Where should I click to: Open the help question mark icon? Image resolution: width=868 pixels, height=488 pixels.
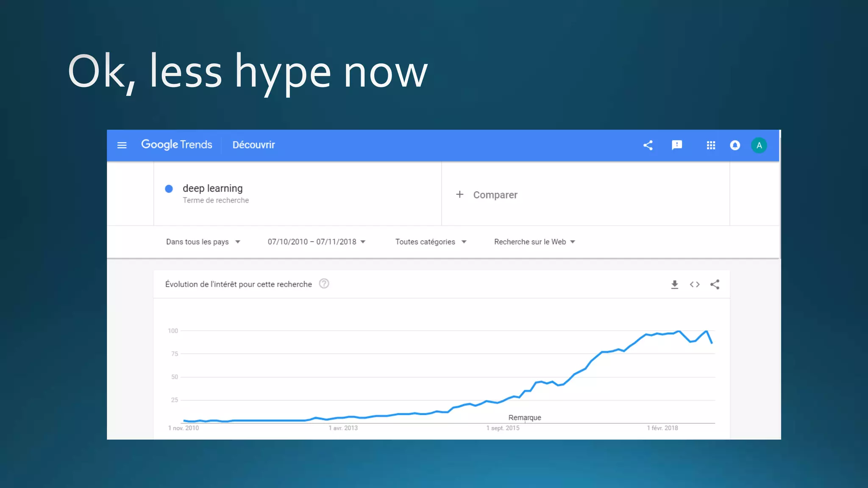coord(324,284)
